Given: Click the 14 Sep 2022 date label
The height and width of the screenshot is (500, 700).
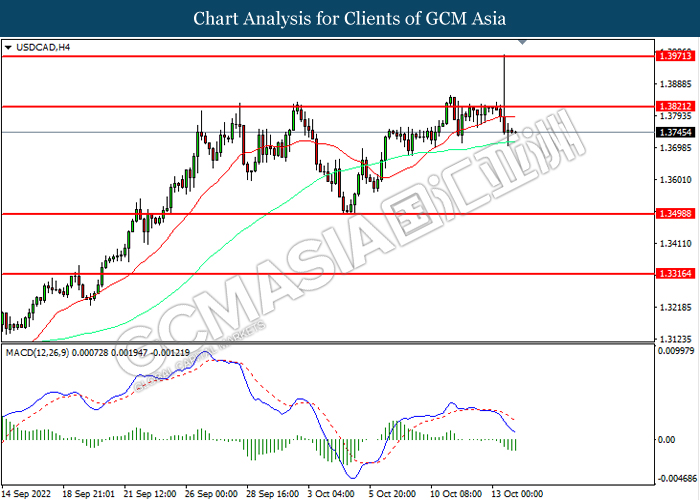Looking at the screenshot, I should click(26, 494).
